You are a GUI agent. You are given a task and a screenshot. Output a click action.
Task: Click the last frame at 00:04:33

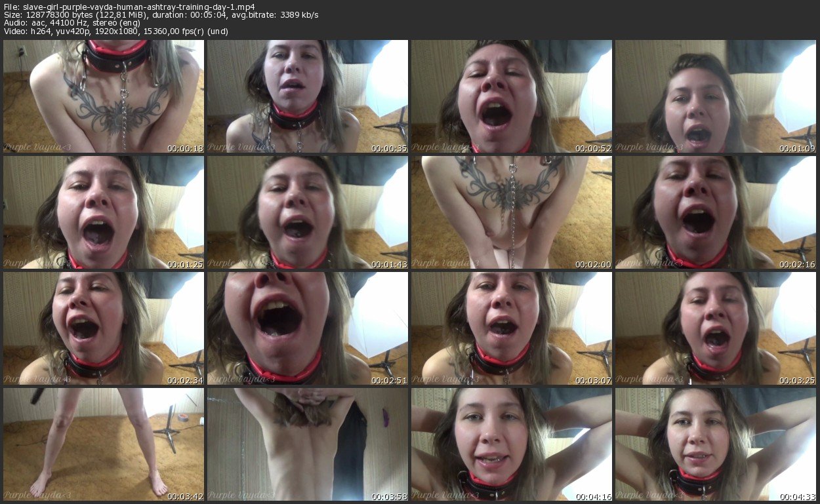click(x=716, y=444)
